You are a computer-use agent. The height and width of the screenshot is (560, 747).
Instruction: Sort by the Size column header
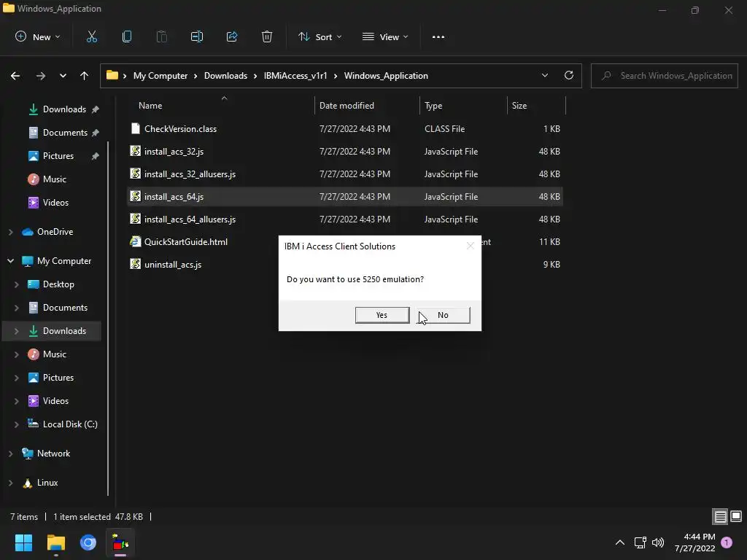[x=519, y=106]
